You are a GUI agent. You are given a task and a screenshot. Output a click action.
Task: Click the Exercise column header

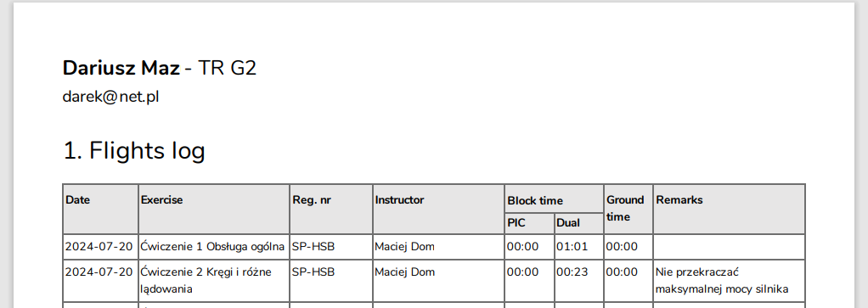(214, 209)
